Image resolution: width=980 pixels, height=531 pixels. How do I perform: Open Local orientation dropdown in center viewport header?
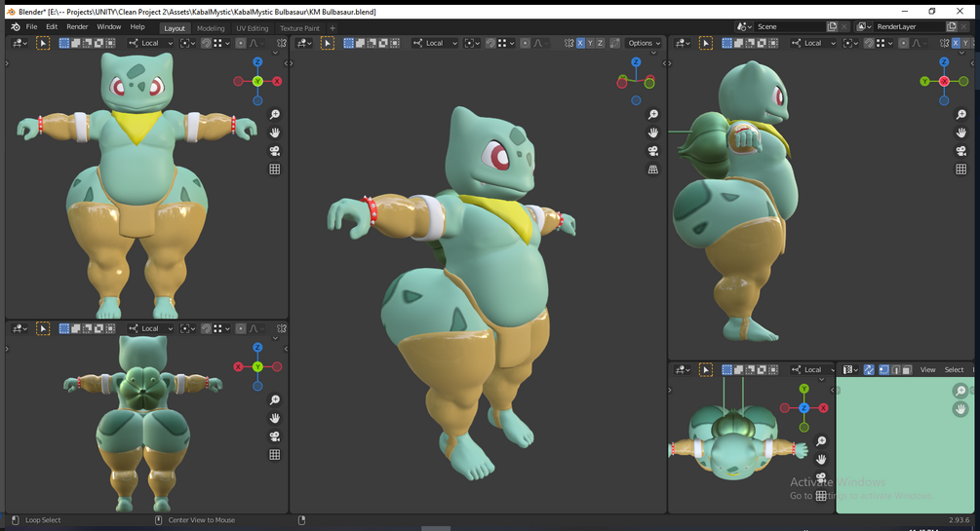434,43
